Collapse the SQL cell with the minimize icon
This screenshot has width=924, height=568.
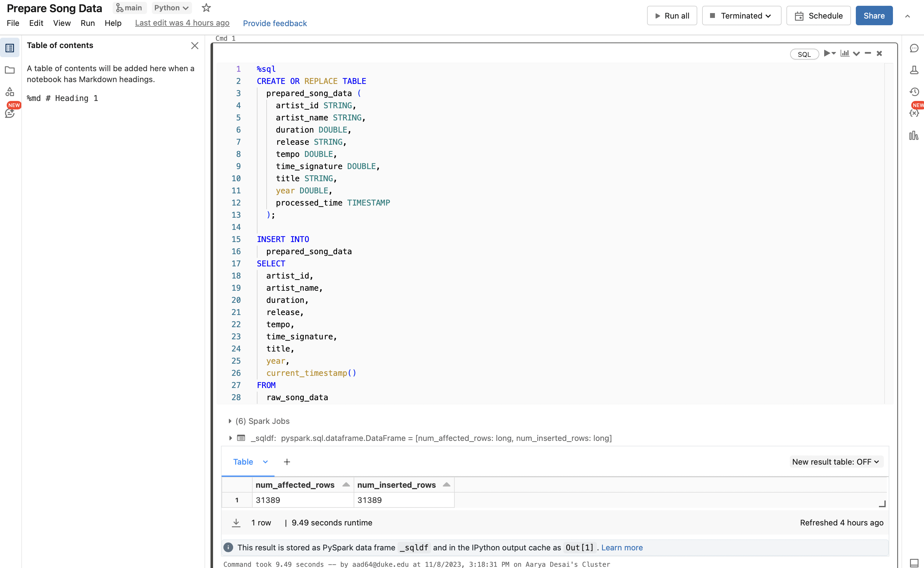pyautogui.click(x=867, y=53)
